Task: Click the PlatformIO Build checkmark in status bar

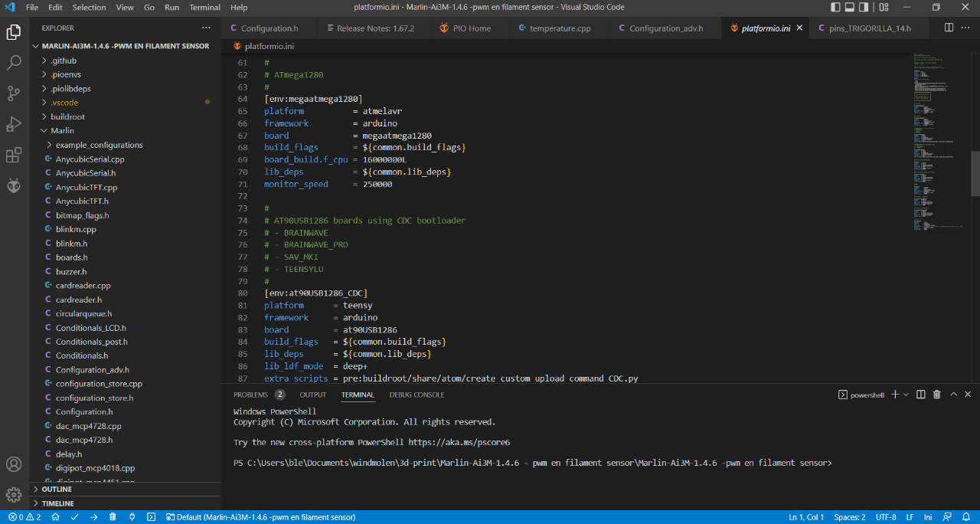Action: click(x=74, y=517)
